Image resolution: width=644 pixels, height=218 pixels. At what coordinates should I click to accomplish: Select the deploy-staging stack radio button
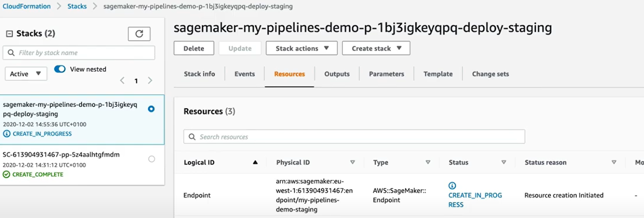click(151, 109)
